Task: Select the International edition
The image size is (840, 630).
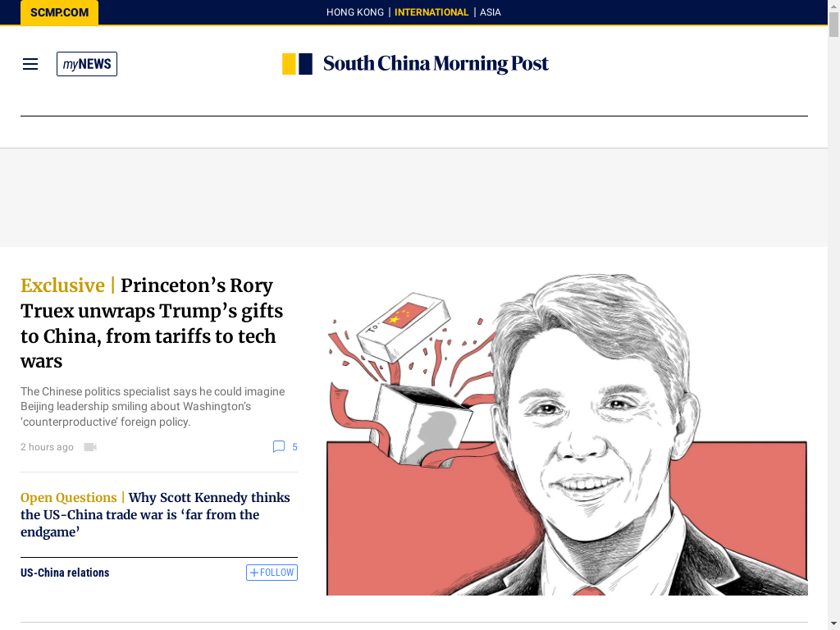Action: [431, 12]
